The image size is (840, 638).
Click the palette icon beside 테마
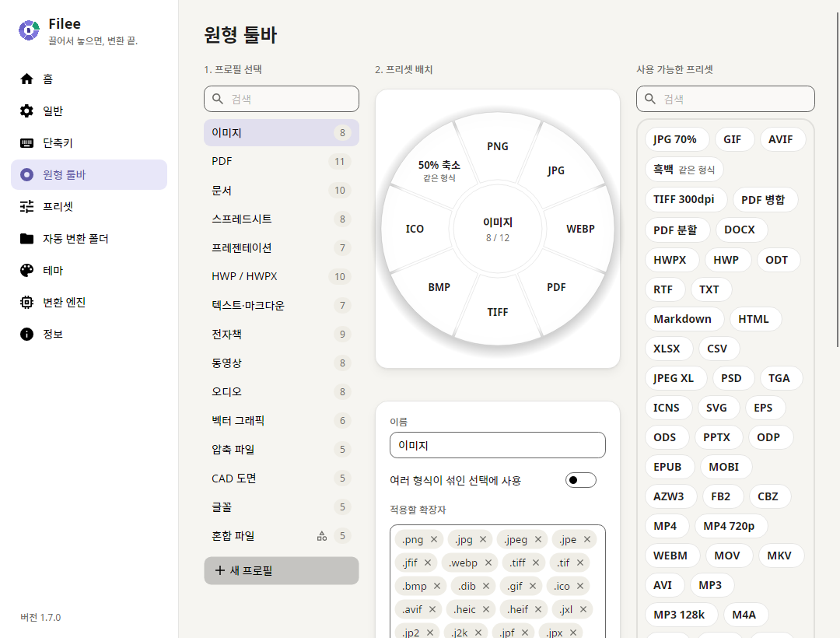pos(26,271)
